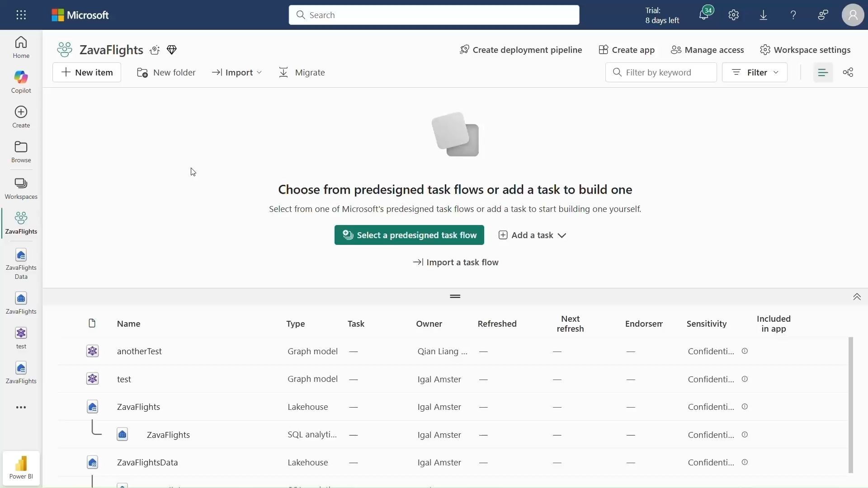Open the help question mark icon
Viewport: 868px width, 488px height.
(x=793, y=15)
